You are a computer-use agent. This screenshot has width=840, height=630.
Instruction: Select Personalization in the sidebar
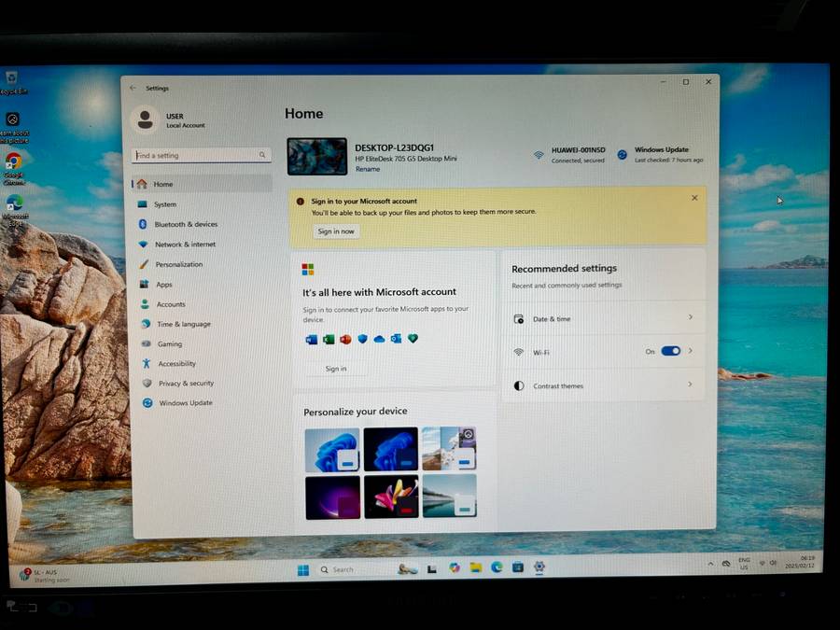point(179,264)
